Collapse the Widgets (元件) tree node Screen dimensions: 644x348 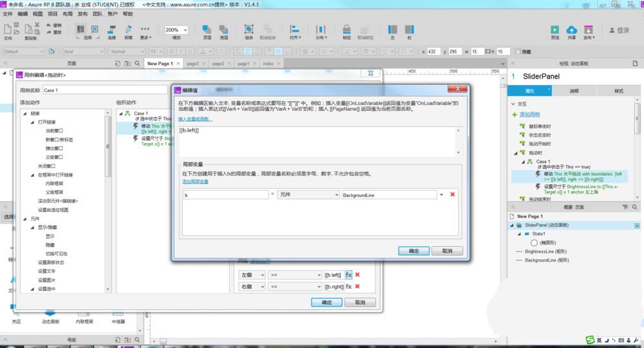pyautogui.click(x=24, y=218)
